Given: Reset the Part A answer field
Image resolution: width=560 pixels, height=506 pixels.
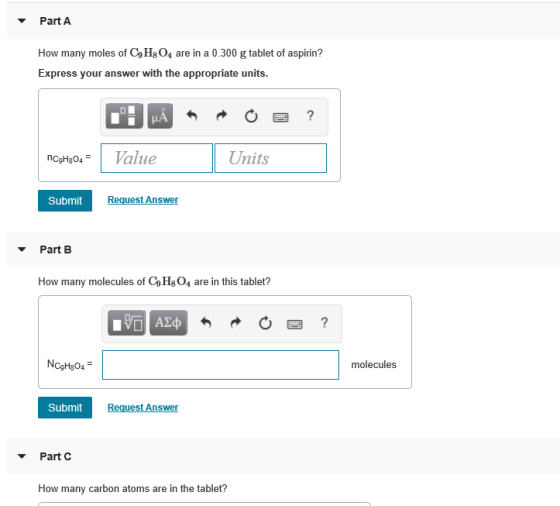Looking at the screenshot, I should (x=251, y=116).
